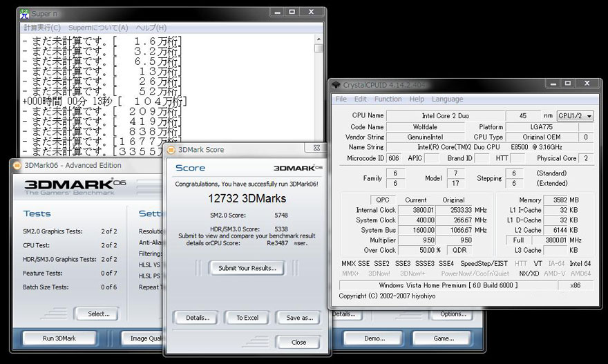Click the To Excel button
608x364 pixels.
point(247,318)
